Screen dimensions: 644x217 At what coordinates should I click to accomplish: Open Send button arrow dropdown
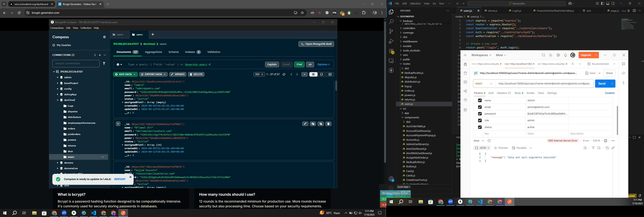click(612, 84)
